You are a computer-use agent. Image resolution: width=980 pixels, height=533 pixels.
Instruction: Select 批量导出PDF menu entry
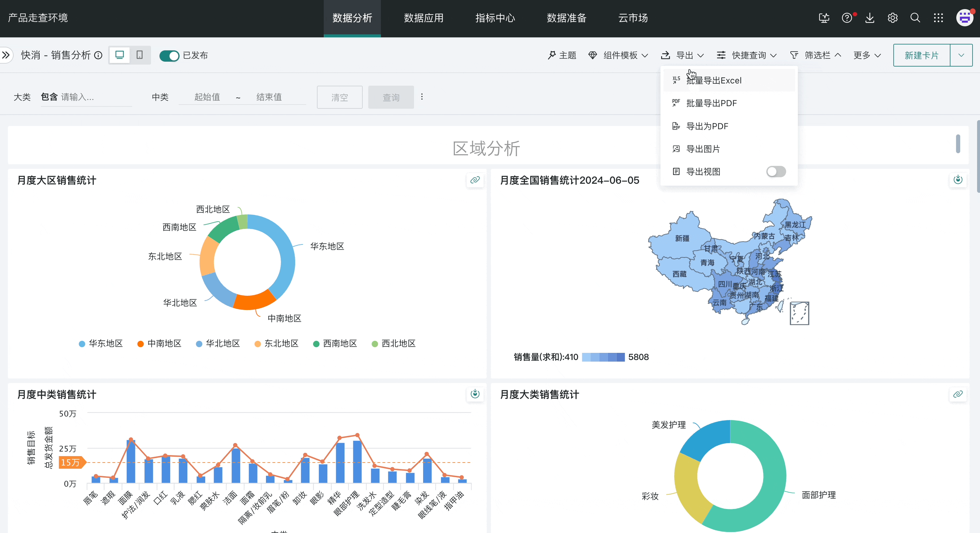coord(711,103)
